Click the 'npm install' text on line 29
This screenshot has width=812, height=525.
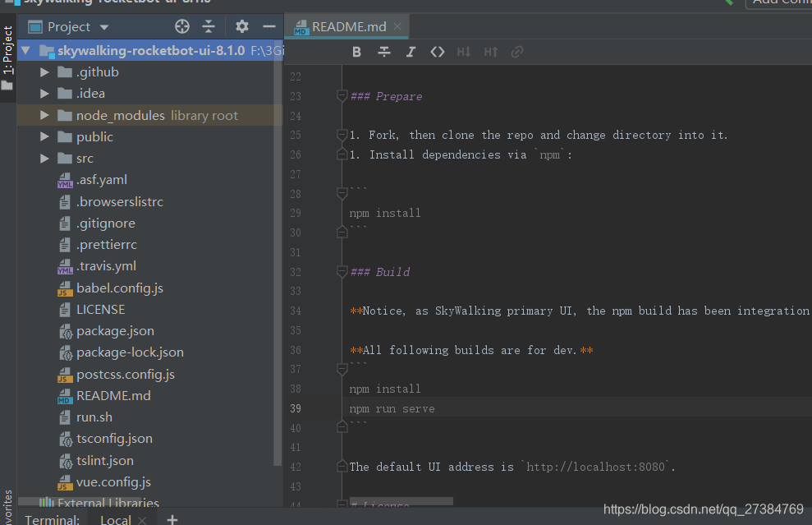click(385, 213)
